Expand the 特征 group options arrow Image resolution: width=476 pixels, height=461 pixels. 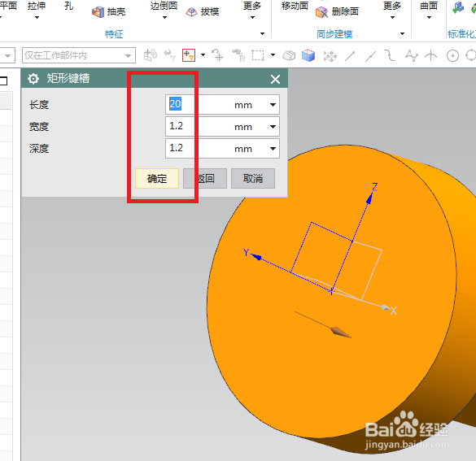pyautogui.click(x=262, y=33)
